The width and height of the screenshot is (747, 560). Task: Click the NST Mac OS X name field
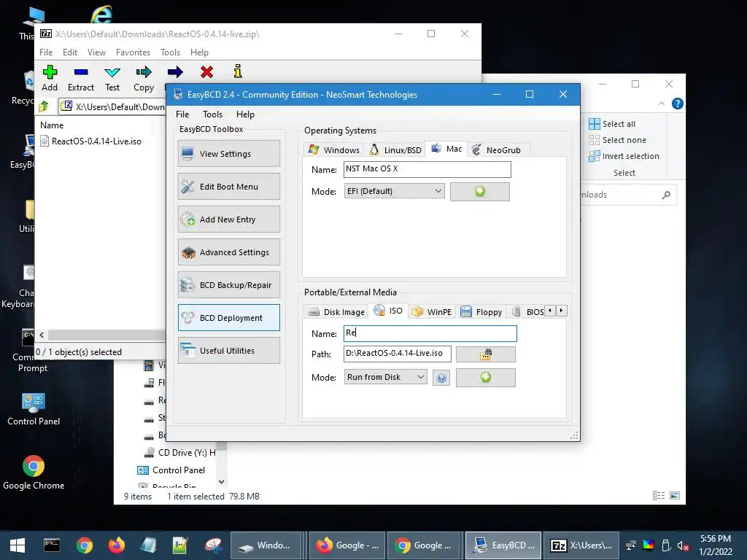(427, 169)
